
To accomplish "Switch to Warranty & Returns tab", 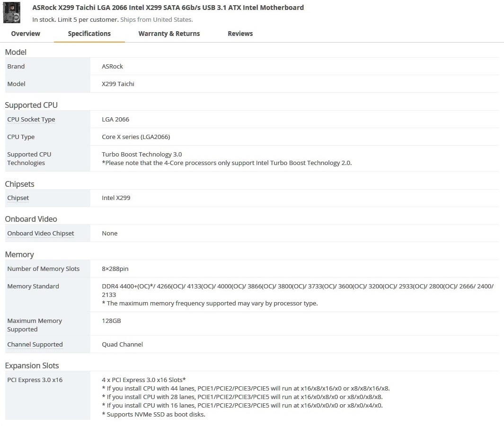I will point(169,34).
